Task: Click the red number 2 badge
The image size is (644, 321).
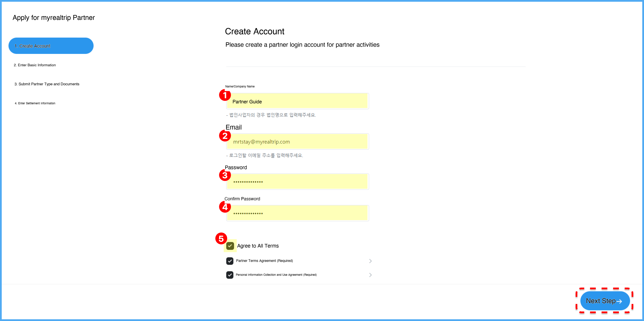Action: click(x=225, y=136)
